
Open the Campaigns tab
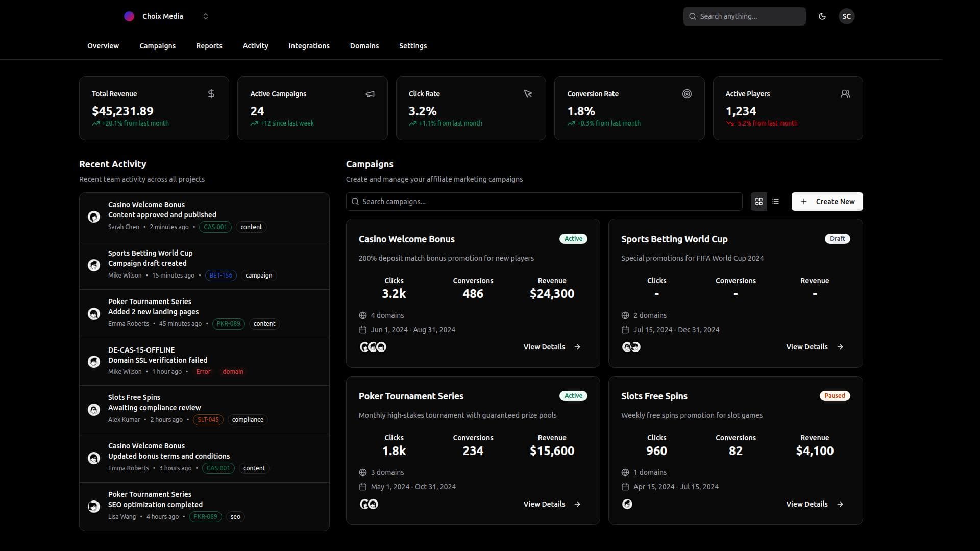(x=157, y=46)
